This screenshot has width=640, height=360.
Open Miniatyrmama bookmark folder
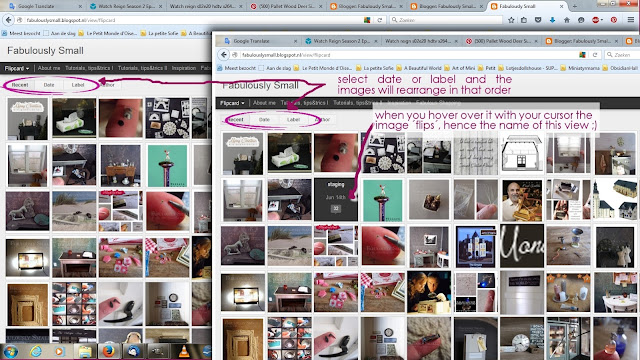pos(581,68)
